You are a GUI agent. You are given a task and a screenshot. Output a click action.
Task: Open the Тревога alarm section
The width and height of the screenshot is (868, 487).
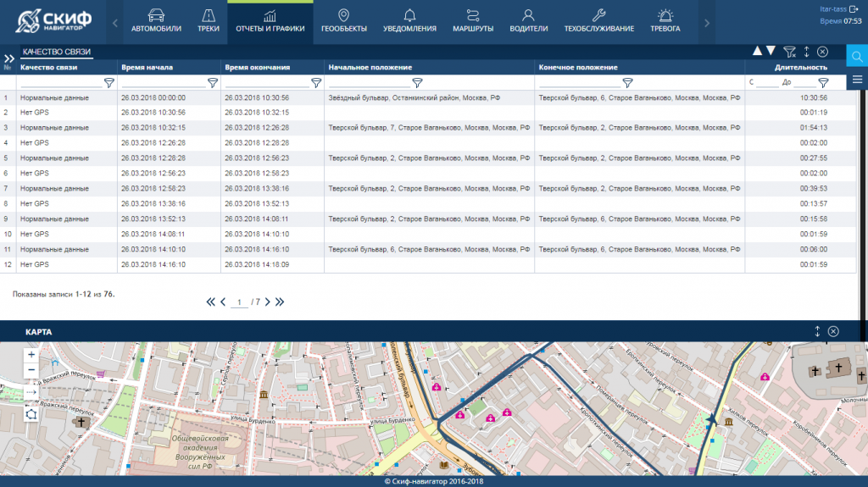[665, 22]
